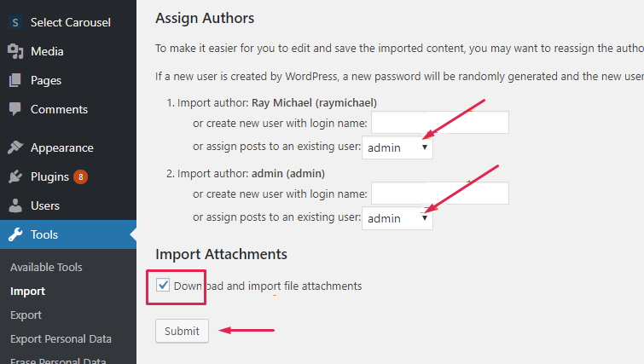The height and width of the screenshot is (364, 644).
Task: Click the Plugins plug icon
Action: point(15,176)
